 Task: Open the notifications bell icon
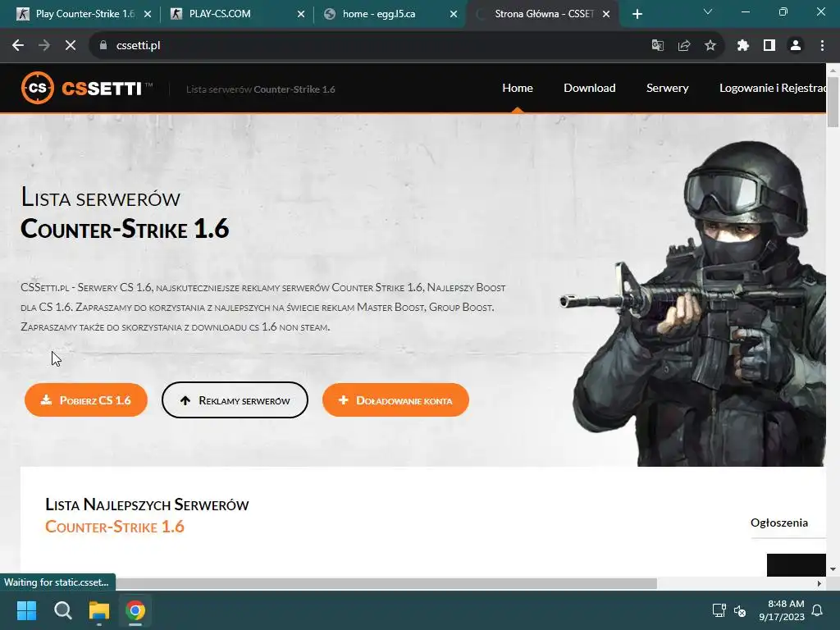(x=818, y=610)
